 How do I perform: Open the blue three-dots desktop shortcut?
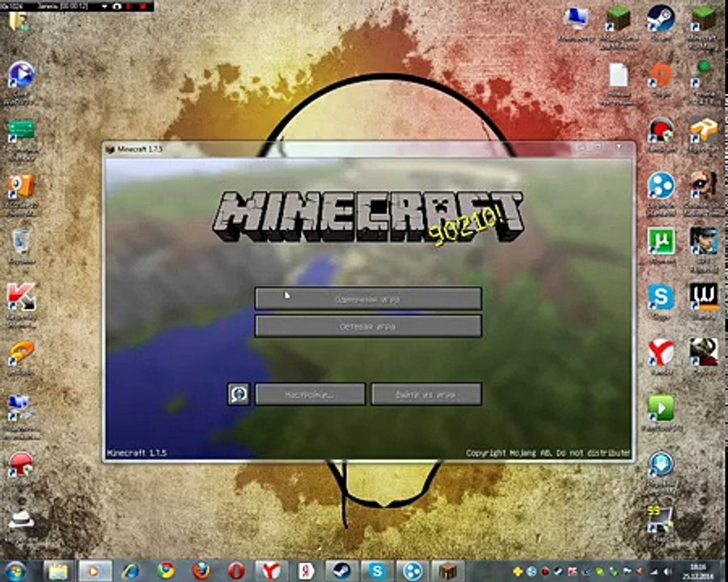661,188
